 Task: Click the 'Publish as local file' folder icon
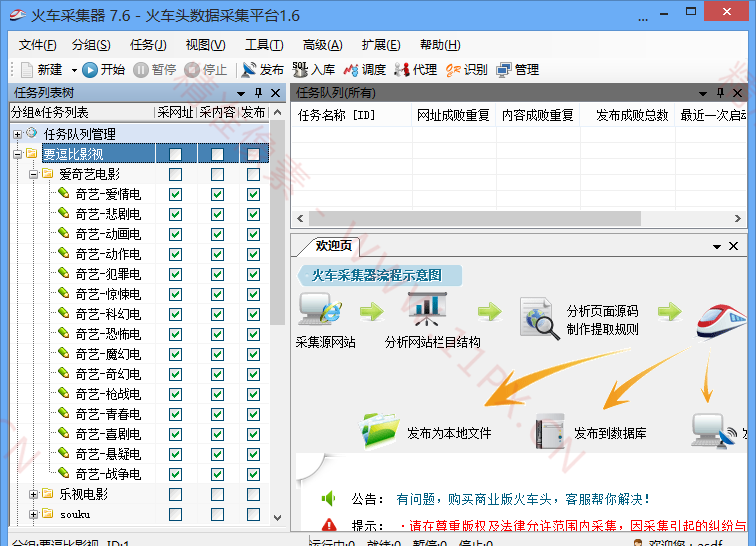[380, 431]
